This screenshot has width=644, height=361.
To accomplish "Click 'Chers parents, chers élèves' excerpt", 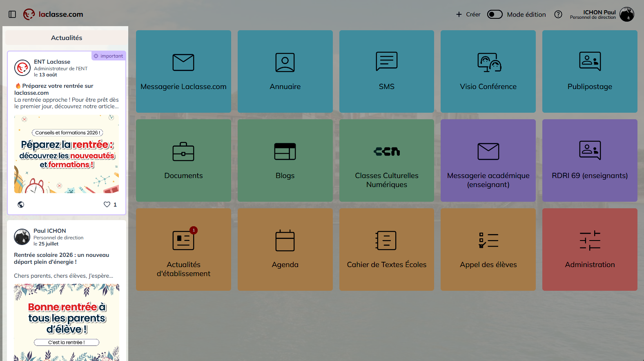I will (x=63, y=276).
